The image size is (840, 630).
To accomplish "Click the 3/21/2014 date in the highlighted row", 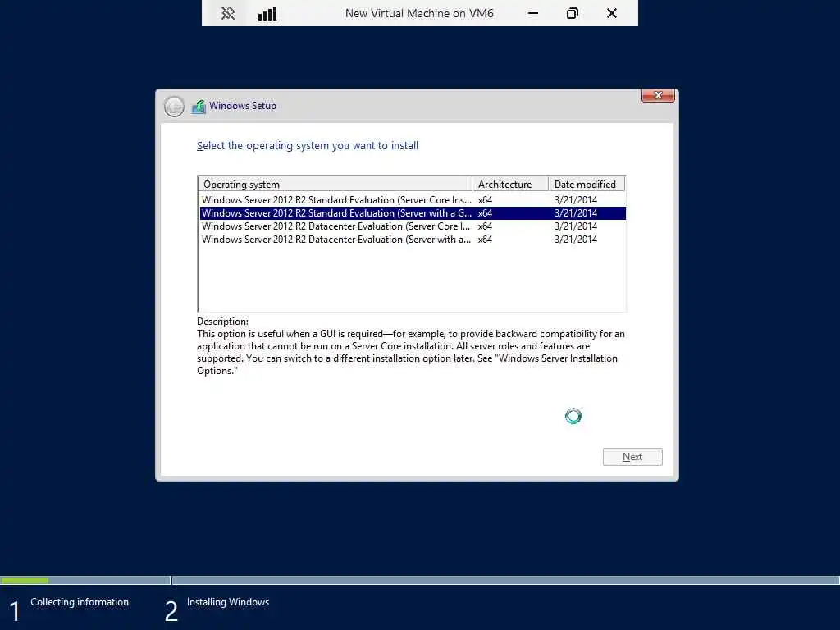I will 575,213.
